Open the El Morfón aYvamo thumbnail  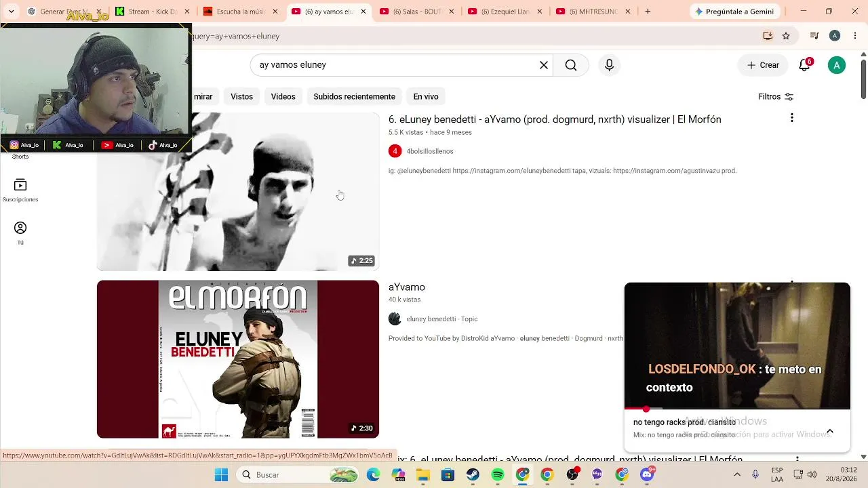pyautogui.click(x=237, y=359)
